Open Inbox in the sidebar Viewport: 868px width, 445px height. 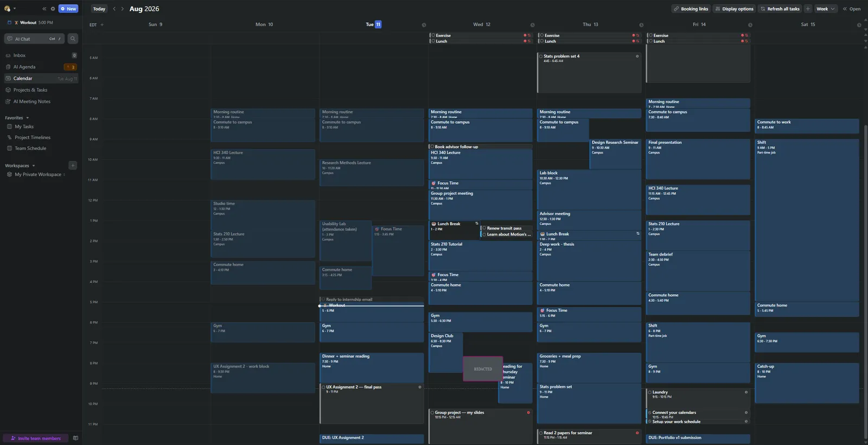pyautogui.click(x=41, y=55)
